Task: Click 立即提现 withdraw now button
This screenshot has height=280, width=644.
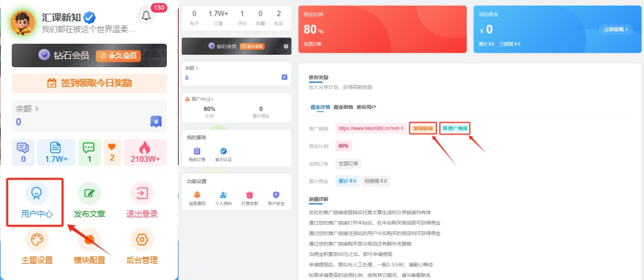Action: click(616, 29)
